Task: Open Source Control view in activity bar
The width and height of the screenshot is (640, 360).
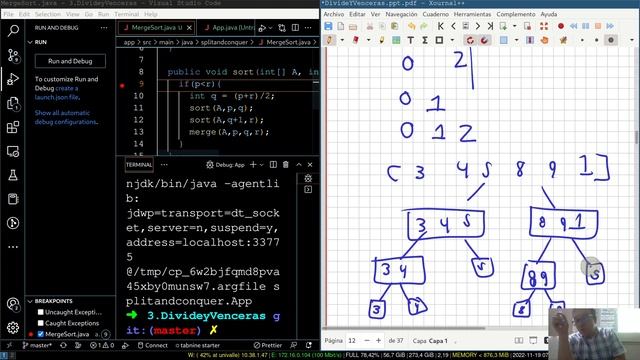Action: tap(13, 55)
